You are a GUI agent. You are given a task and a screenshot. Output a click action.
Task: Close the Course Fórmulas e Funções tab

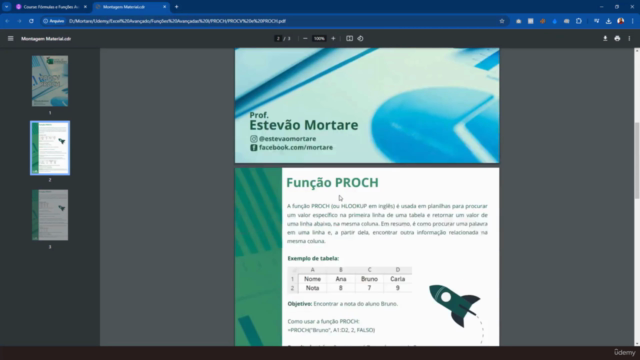85,7
